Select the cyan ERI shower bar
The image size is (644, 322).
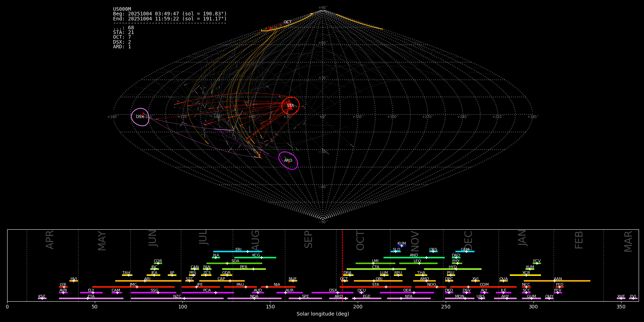pyautogui.click(x=238, y=251)
